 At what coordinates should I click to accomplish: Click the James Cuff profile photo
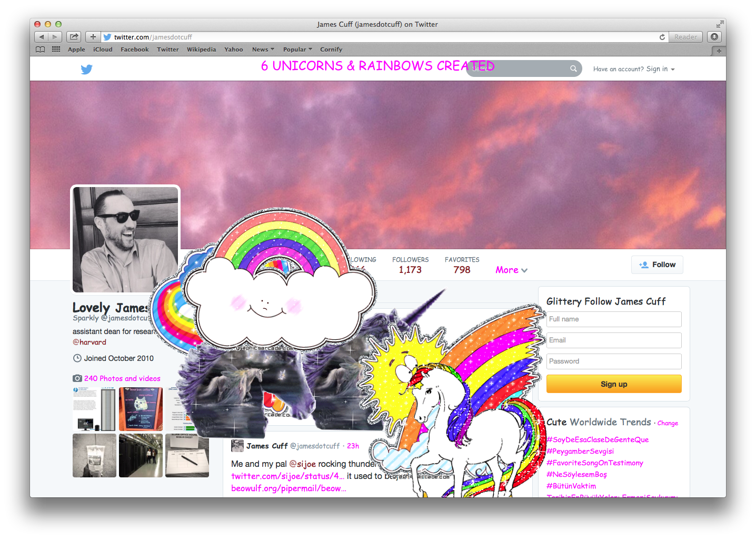coord(125,239)
